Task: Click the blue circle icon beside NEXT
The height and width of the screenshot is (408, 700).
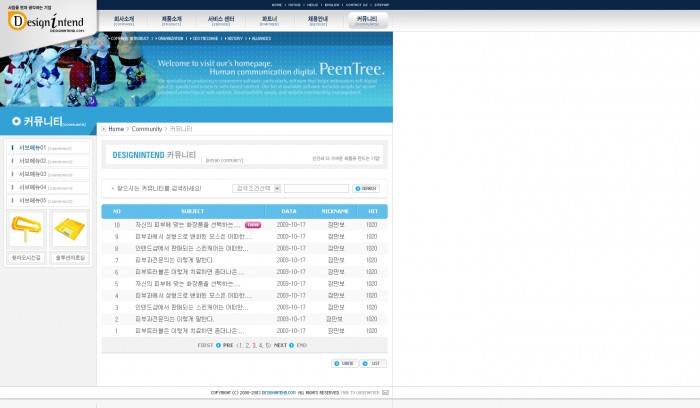Action: 292,345
